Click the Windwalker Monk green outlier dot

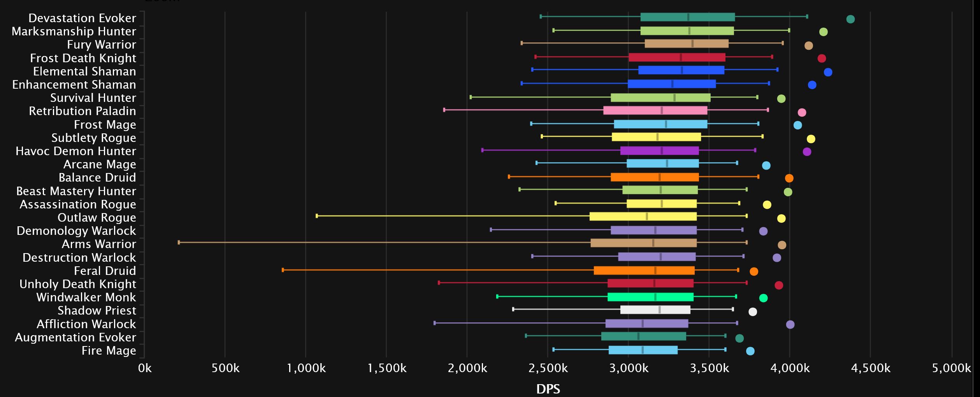pos(763,298)
